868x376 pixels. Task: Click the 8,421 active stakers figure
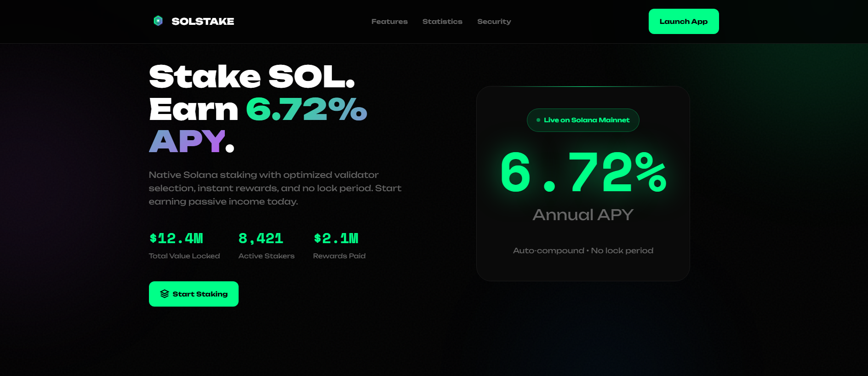tap(261, 238)
